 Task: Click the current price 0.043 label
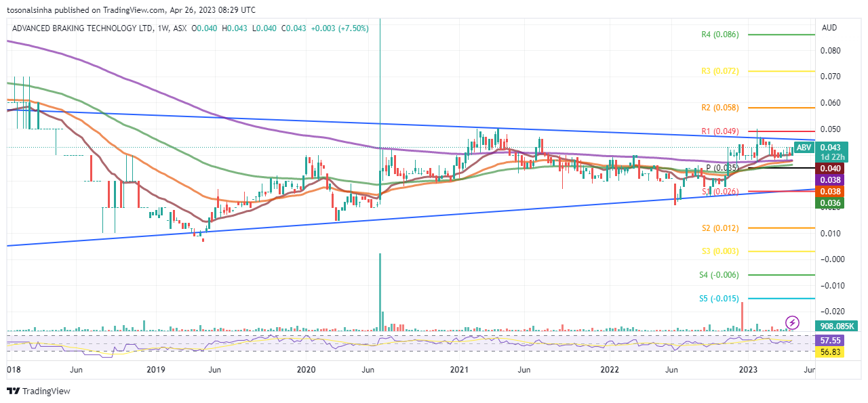[830, 148]
